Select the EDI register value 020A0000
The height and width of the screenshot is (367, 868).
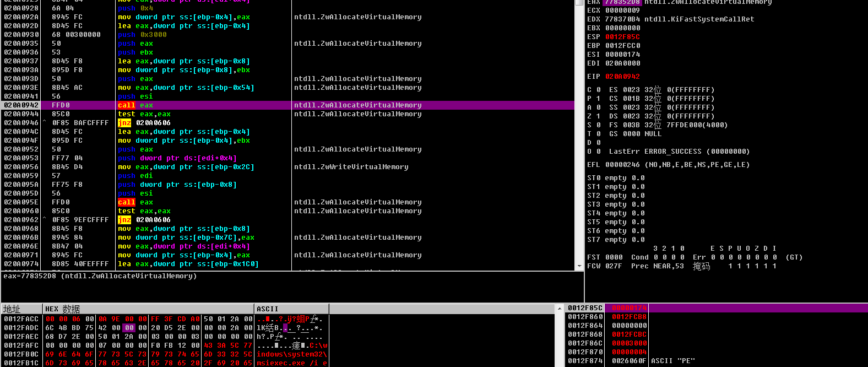(622, 63)
